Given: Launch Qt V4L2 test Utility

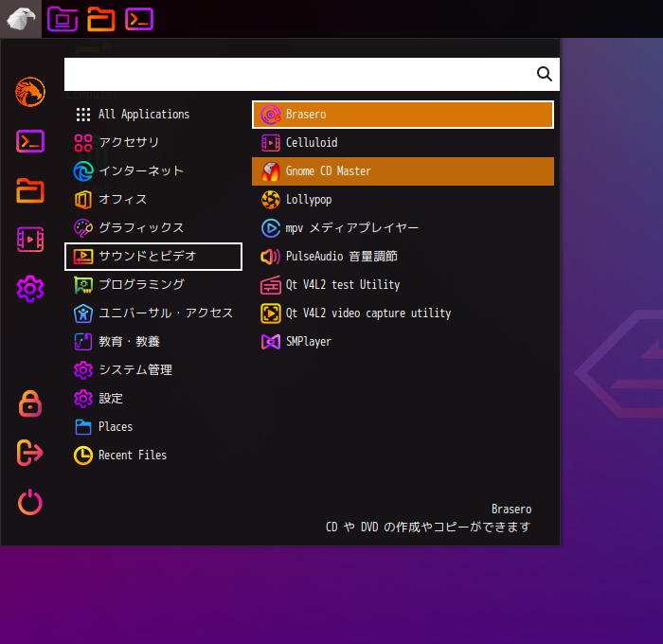Looking at the screenshot, I should click(x=403, y=284).
